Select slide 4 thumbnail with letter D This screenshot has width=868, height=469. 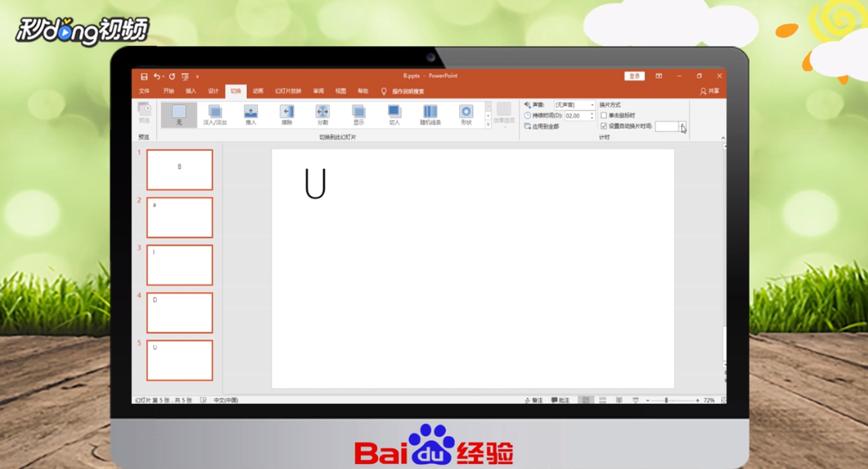[179, 313]
